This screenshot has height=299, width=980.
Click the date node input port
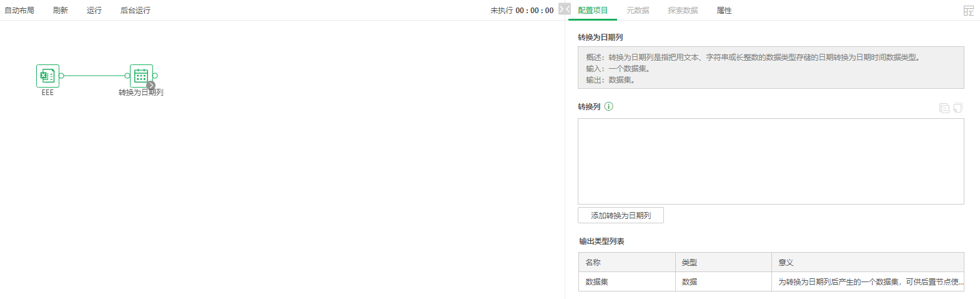[x=127, y=76]
